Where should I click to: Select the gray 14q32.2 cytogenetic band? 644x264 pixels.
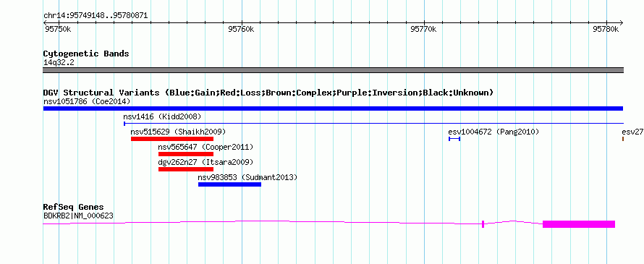pyautogui.click(x=333, y=70)
